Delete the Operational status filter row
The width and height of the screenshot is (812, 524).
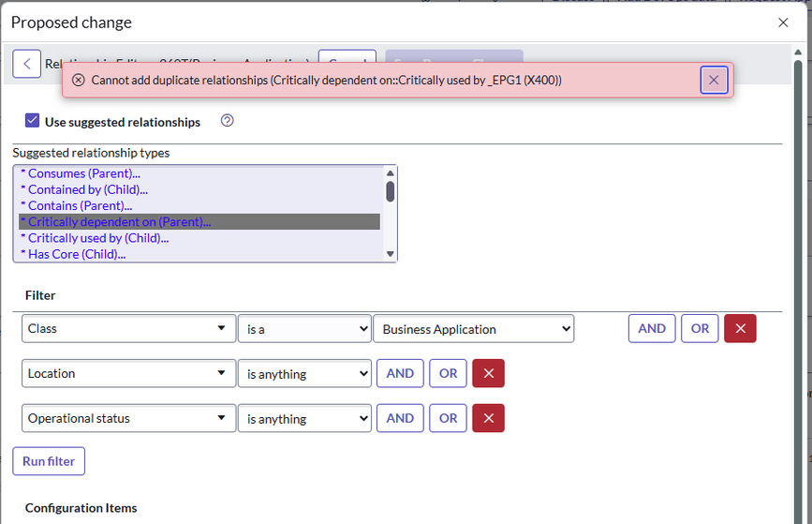pyautogui.click(x=488, y=418)
